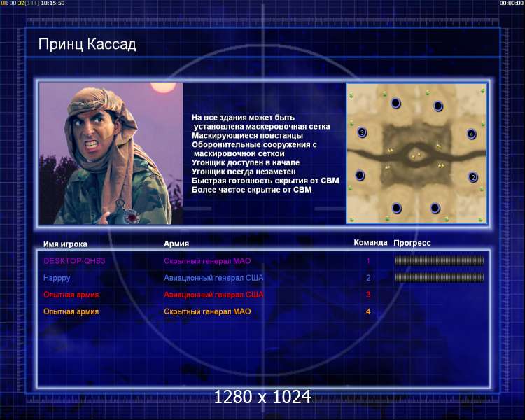This screenshot has width=525, height=420.
Task: Select player name 'Happpy'
Action: (x=57, y=278)
